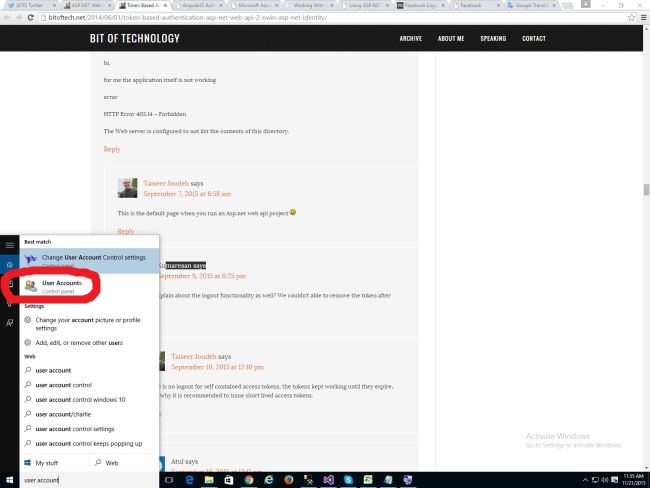Open the Cortana Notebook icon
Image resolution: width=650 pixels, height=488 pixels.
pyautogui.click(x=10, y=284)
